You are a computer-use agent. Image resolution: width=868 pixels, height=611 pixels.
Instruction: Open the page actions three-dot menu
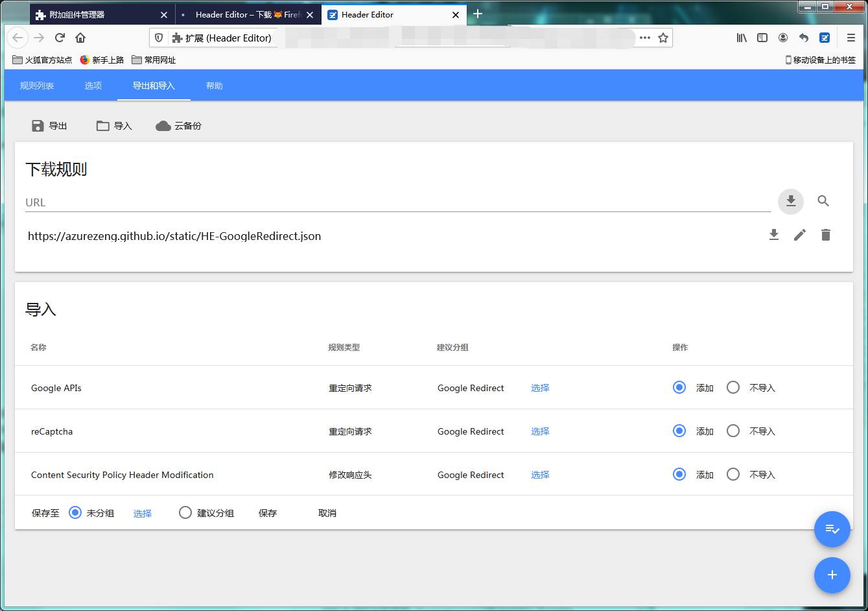[x=644, y=38]
